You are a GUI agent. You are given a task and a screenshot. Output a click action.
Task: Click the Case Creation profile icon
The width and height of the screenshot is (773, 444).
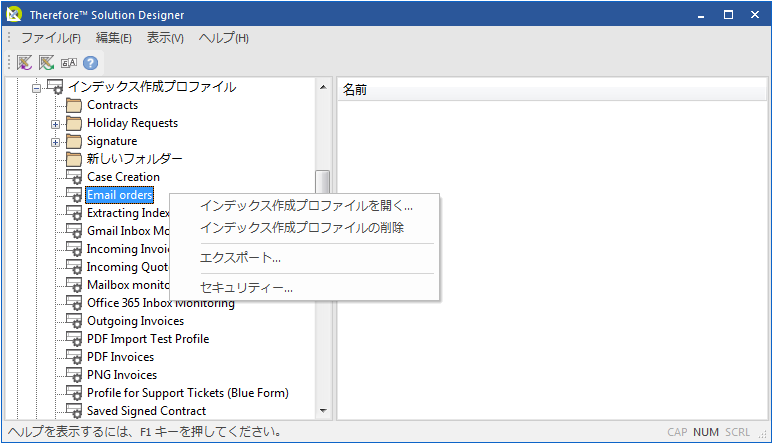point(74,177)
